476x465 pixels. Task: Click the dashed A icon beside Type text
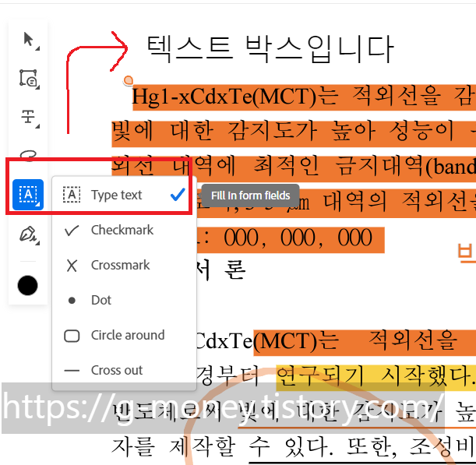pos(72,195)
